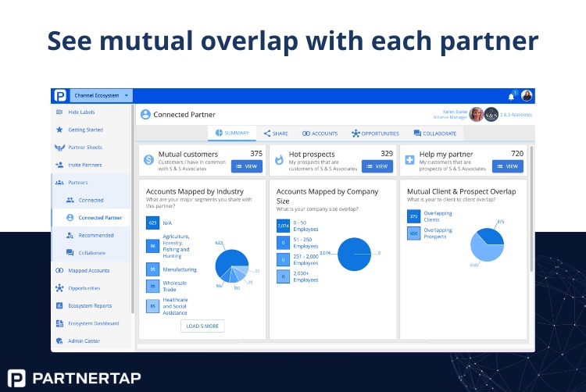Click the Help my partner count 720
586x392 pixels.
(x=517, y=153)
